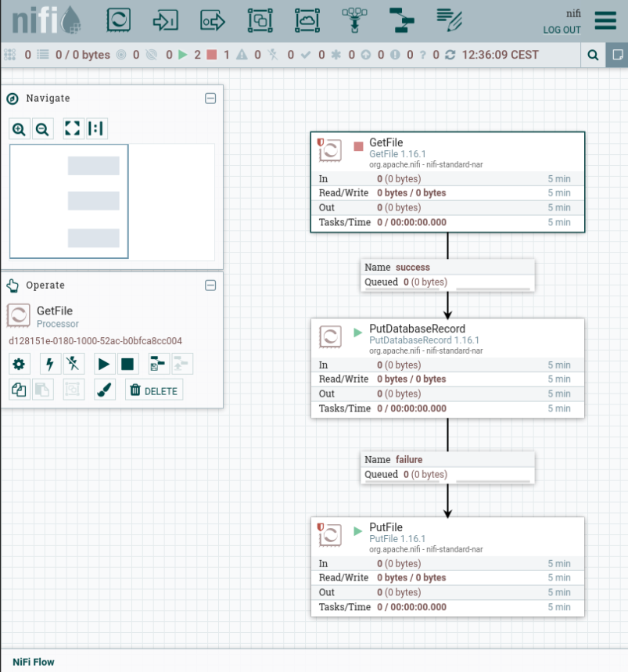Collapse the Navigate panel
Image resolution: width=628 pixels, height=672 pixels.
tap(210, 99)
